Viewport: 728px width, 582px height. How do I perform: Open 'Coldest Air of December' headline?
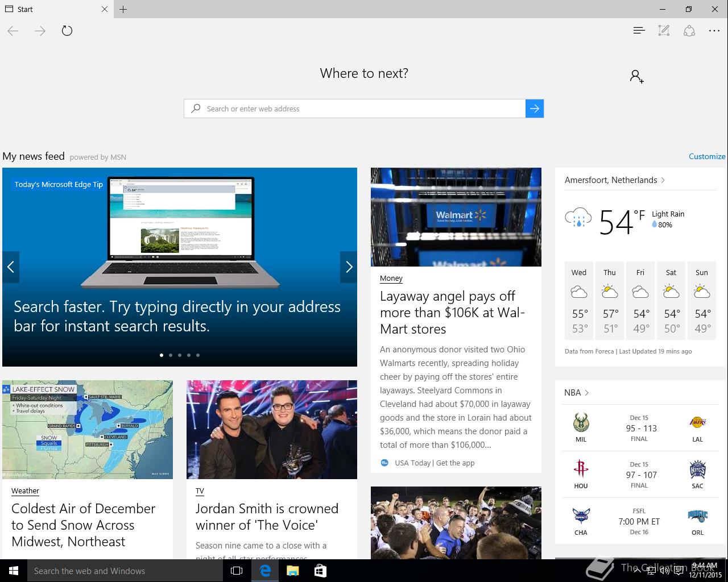pyautogui.click(x=83, y=525)
